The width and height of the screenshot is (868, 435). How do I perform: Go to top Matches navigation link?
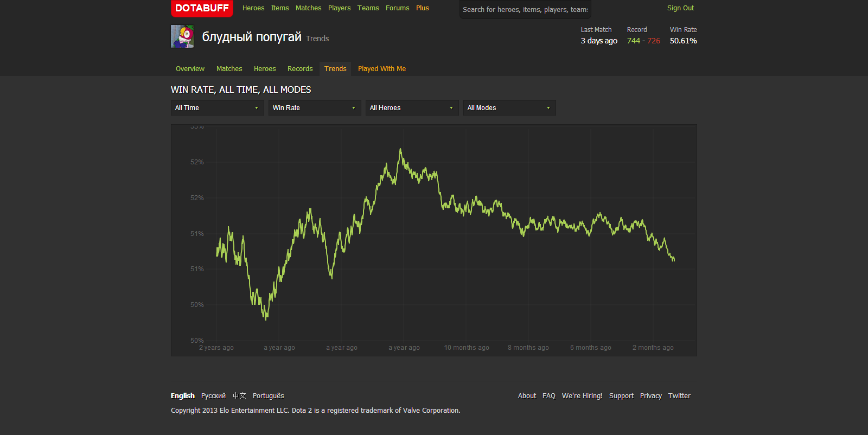point(309,8)
